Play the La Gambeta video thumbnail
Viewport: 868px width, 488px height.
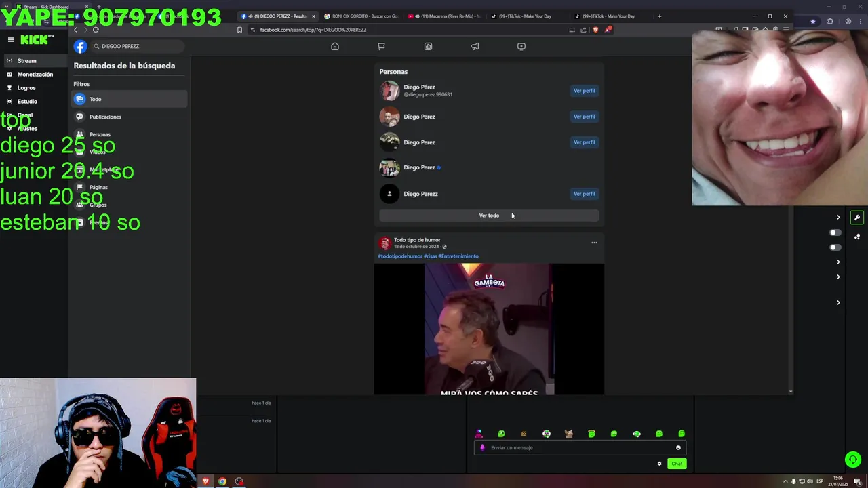(x=489, y=329)
